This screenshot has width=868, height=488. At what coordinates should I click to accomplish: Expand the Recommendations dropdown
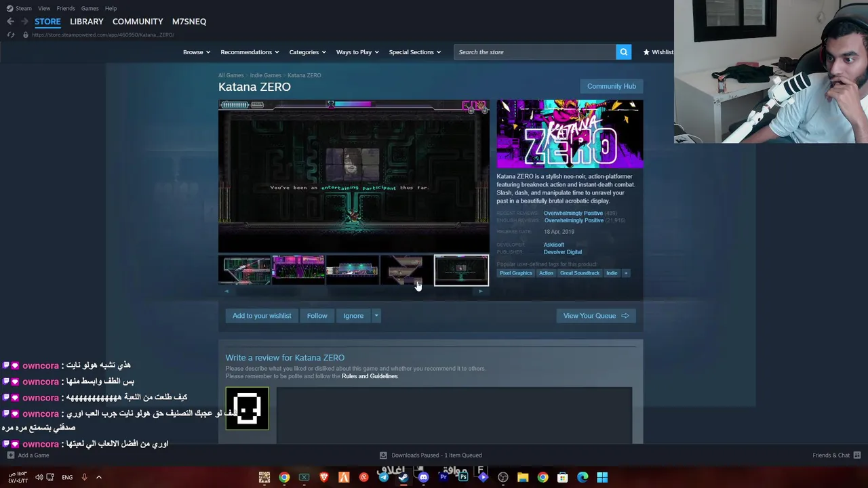pos(250,52)
